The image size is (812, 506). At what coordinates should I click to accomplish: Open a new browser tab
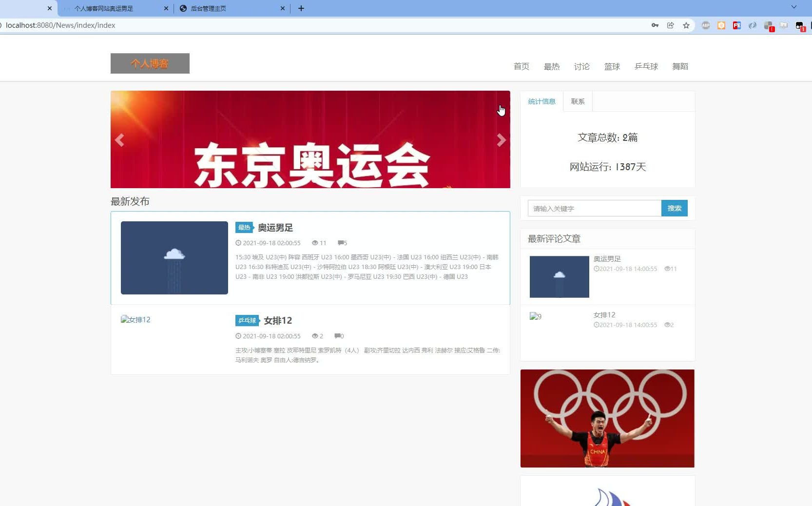point(301,8)
